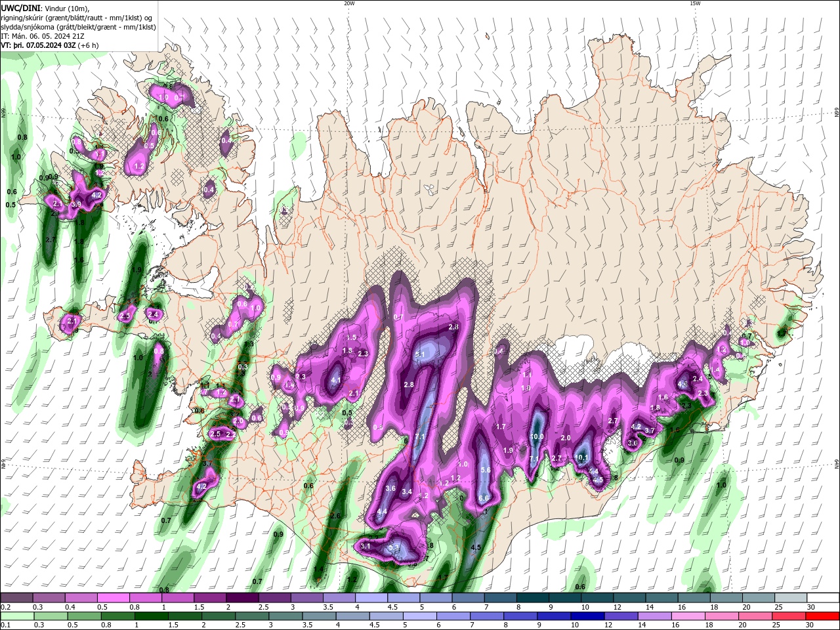Click the '20W' longitude label

point(349,3)
